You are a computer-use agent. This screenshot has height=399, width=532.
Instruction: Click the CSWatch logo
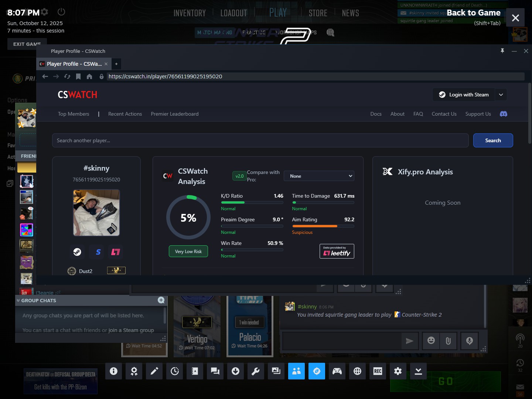[78, 95]
